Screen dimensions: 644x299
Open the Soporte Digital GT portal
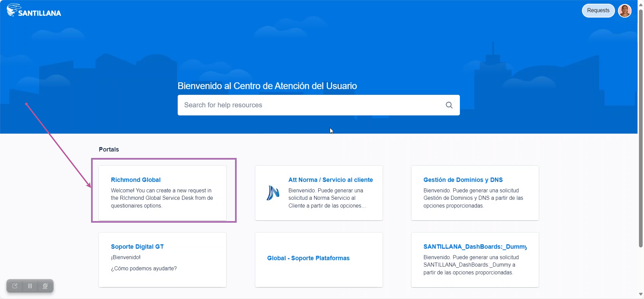coord(137,247)
